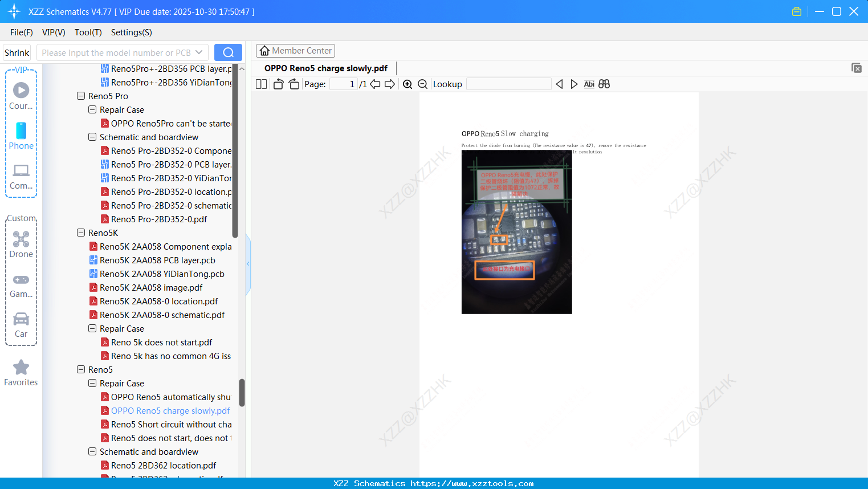868x489 pixels.
Task: Open the Car category
Action: 21,325
